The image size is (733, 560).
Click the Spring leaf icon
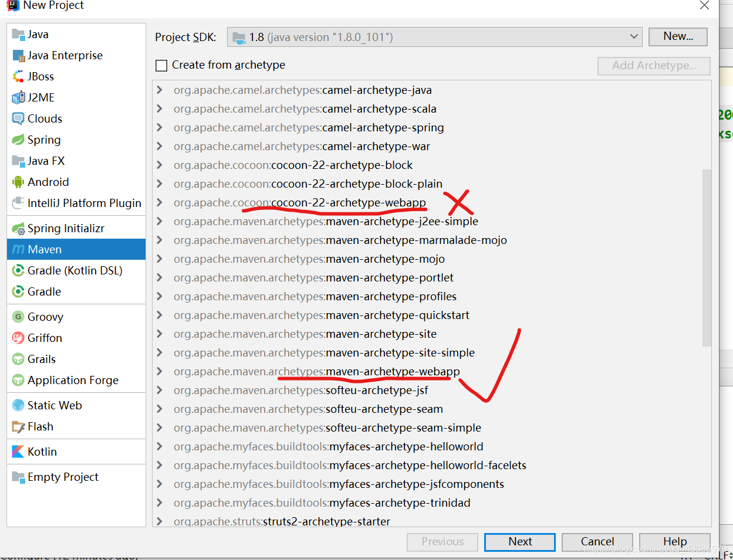click(x=18, y=140)
